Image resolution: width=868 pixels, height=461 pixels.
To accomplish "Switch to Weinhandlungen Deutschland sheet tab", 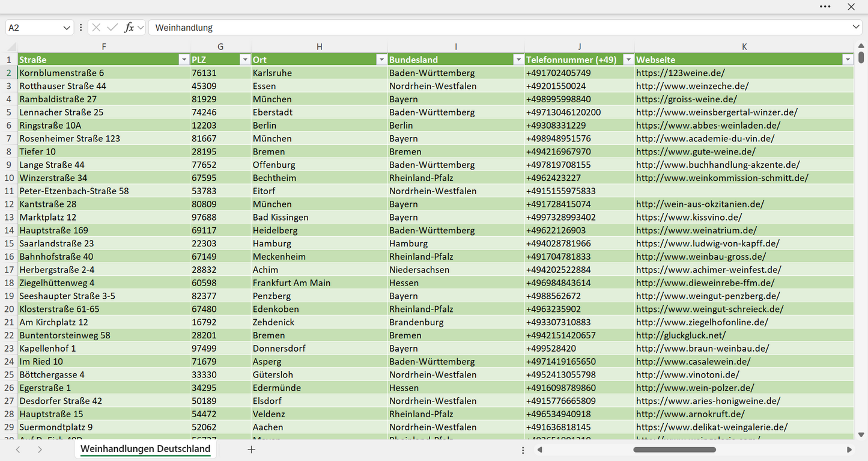I will pyautogui.click(x=145, y=449).
